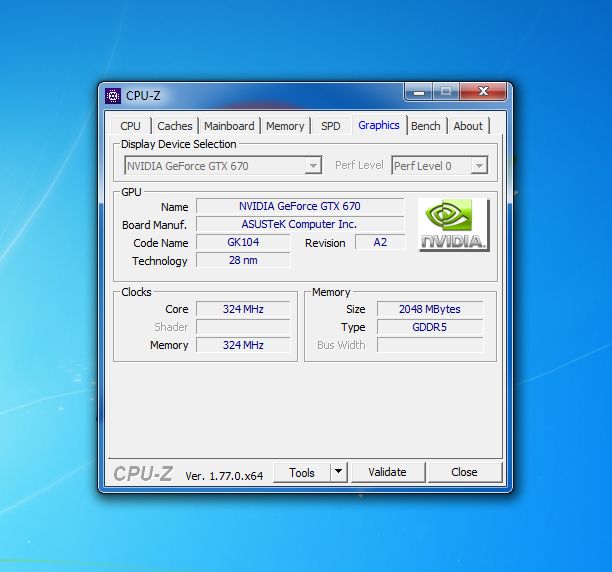The width and height of the screenshot is (612, 572).
Task: Click the Memory group label
Action: click(x=331, y=292)
